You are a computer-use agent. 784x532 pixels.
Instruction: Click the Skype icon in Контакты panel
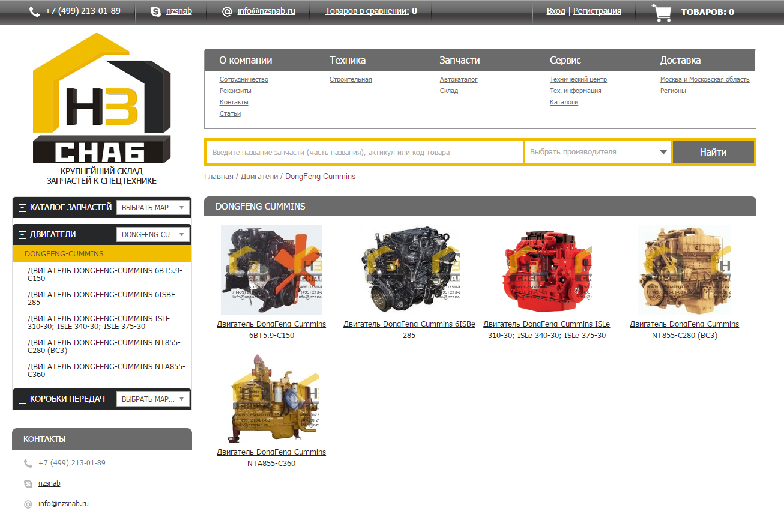coord(28,484)
